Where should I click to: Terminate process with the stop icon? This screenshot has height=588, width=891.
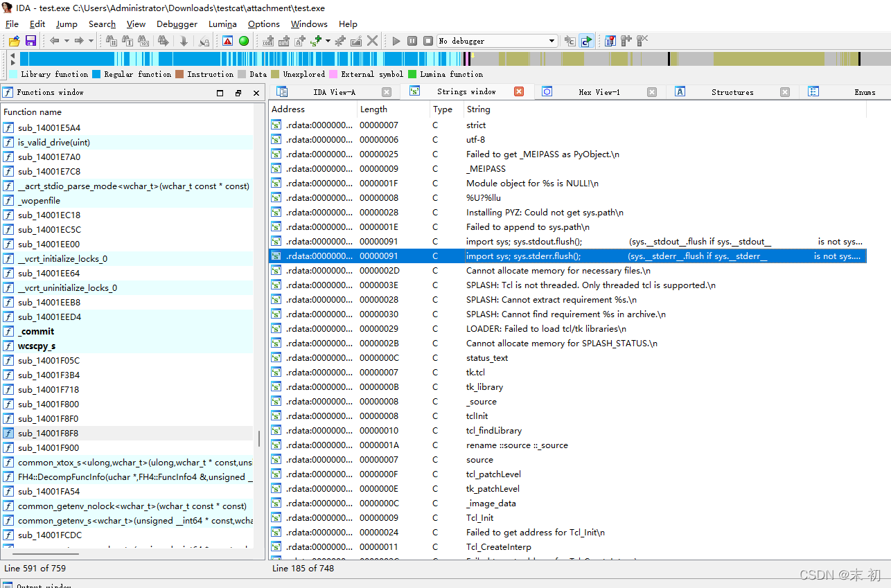point(428,41)
